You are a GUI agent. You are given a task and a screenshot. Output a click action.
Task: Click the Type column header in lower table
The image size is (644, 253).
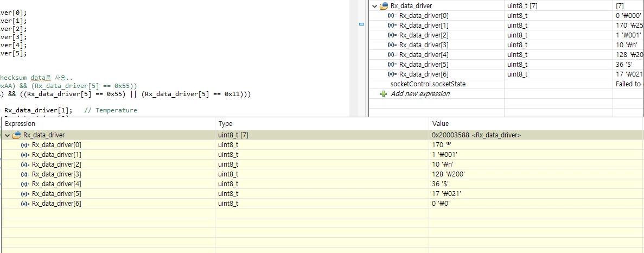click(x=322, y=124)
